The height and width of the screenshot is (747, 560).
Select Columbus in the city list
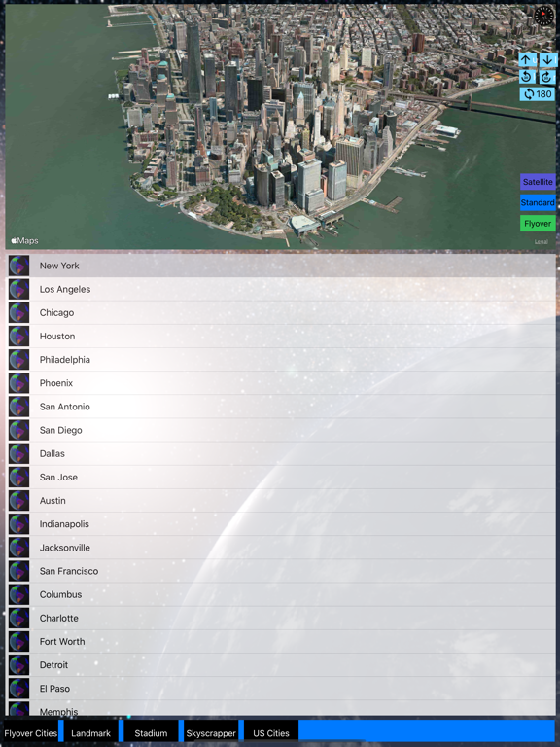[281, 594]
